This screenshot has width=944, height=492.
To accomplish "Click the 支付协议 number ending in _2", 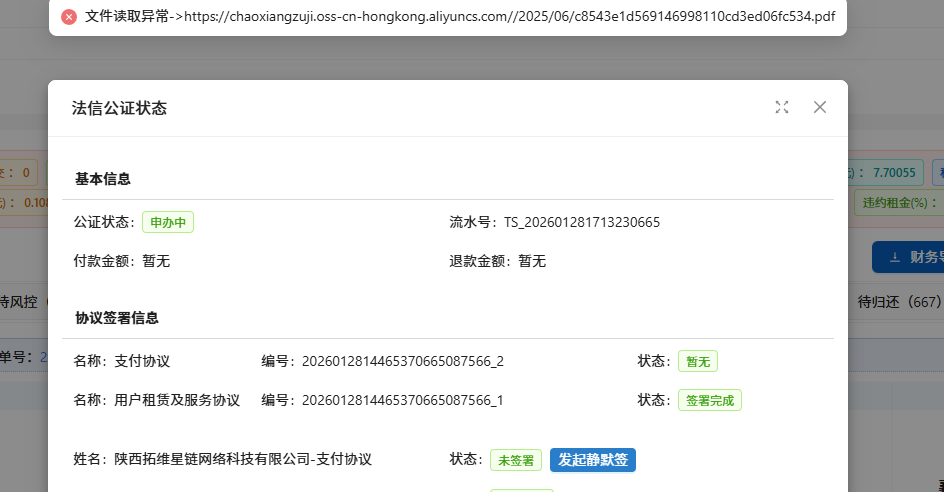I will pos(402,361).
